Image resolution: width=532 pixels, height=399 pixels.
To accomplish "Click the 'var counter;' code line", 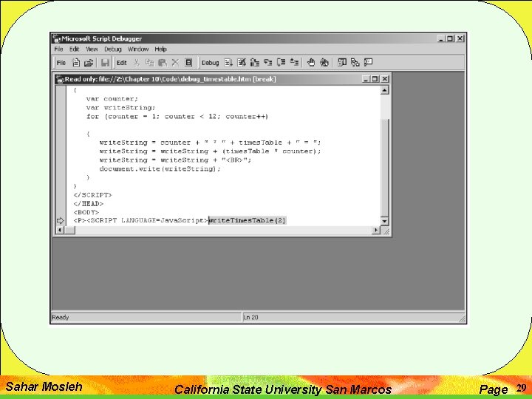I will click(x=112, y=99).
